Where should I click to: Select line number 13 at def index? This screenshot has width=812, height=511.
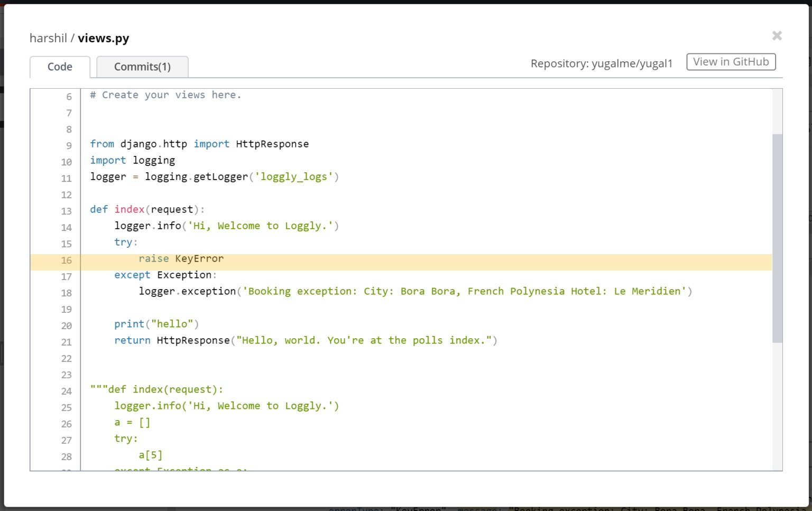(66, 211)
